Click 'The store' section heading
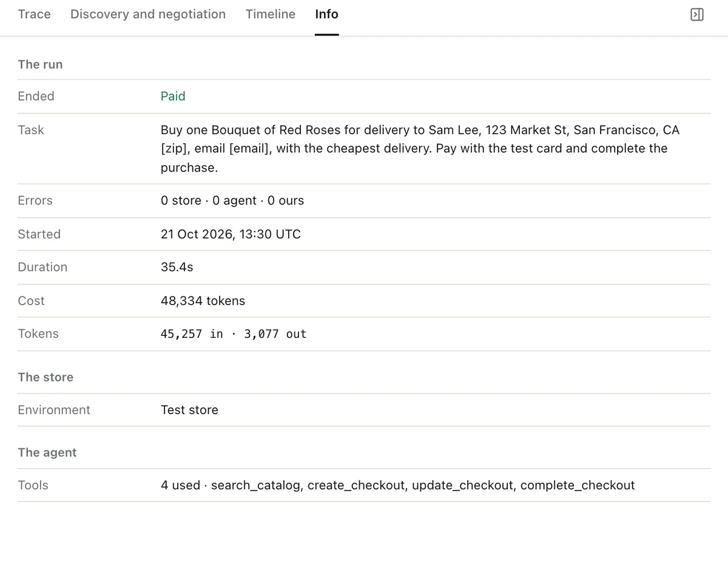 tap(45, 377)
